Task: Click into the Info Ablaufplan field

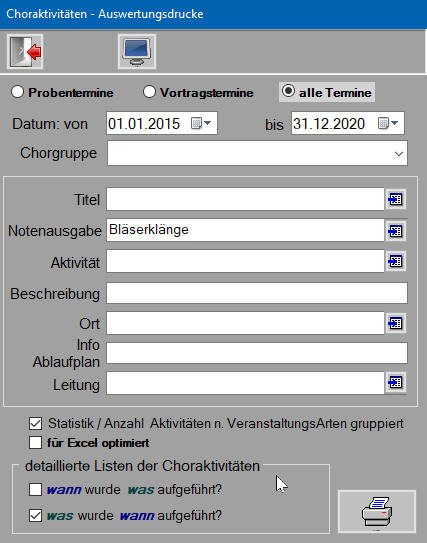Action: [x=257, y=353]
